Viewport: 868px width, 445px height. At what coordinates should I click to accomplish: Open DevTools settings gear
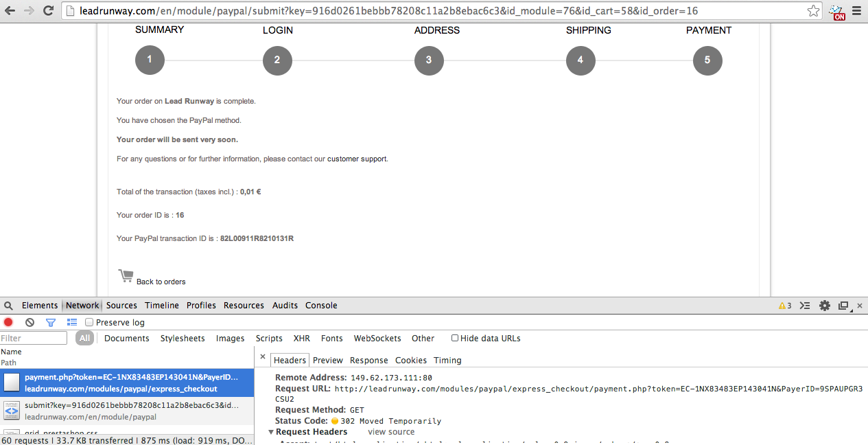(x=825, y=306)
